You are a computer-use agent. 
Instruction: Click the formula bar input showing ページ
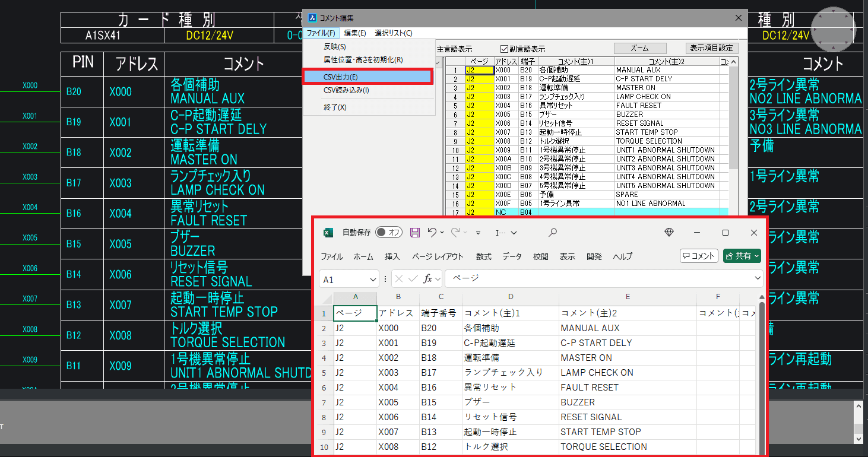[600, 278]
